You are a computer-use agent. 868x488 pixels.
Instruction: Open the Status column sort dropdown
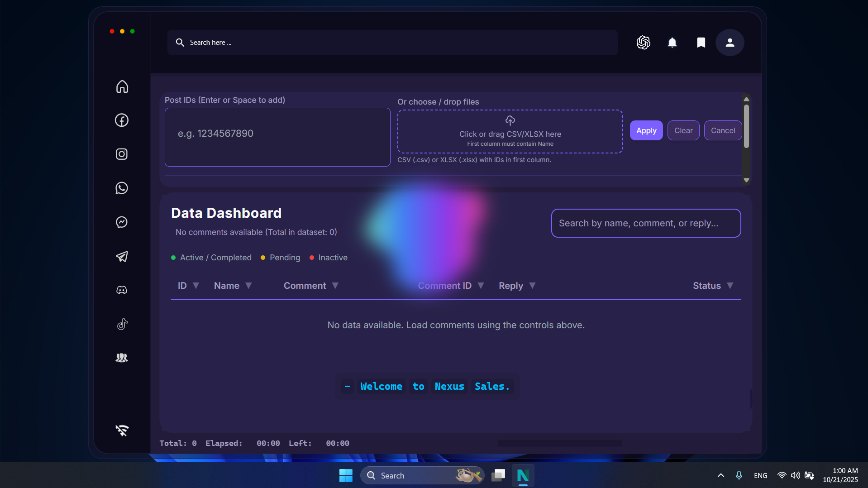point(730,286)
